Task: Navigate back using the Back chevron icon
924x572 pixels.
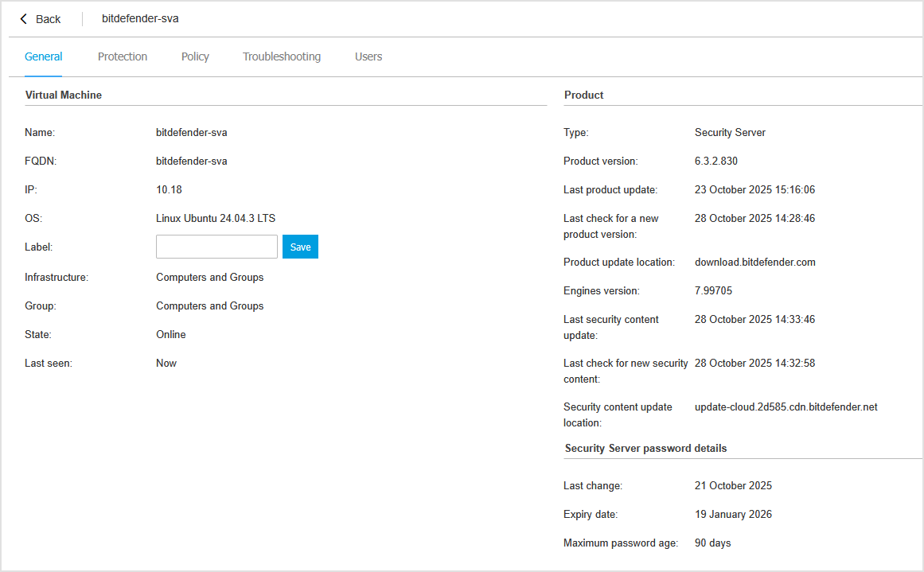Action: (x=23, y=18)
